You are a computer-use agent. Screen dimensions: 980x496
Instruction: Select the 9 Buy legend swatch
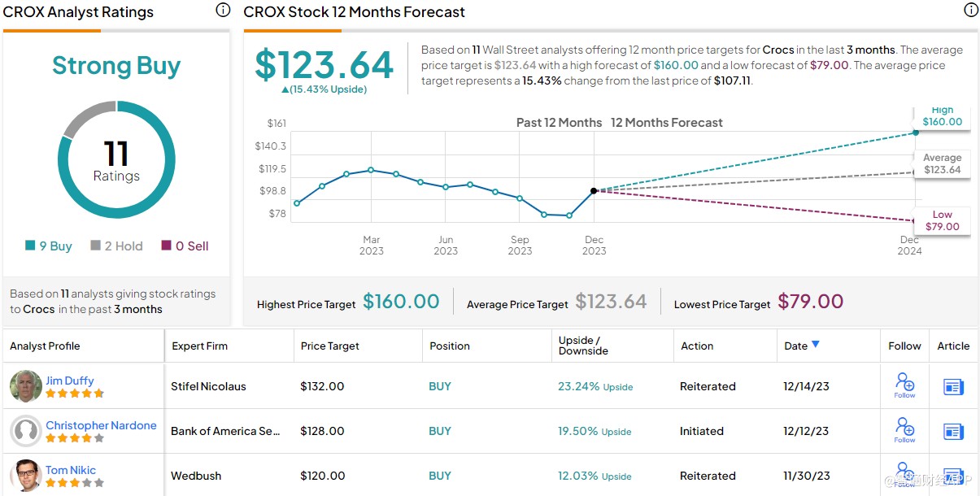click(30, 246)
